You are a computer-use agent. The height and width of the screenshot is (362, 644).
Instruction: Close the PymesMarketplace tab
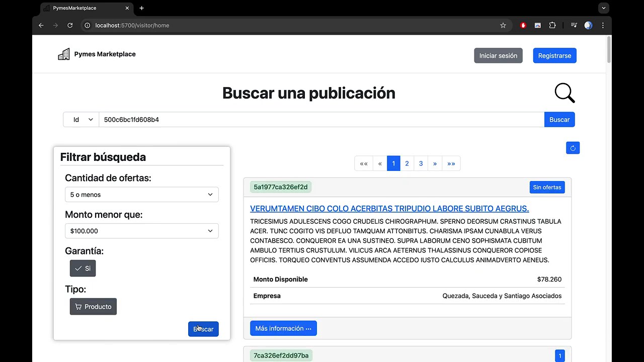point(127,8)
